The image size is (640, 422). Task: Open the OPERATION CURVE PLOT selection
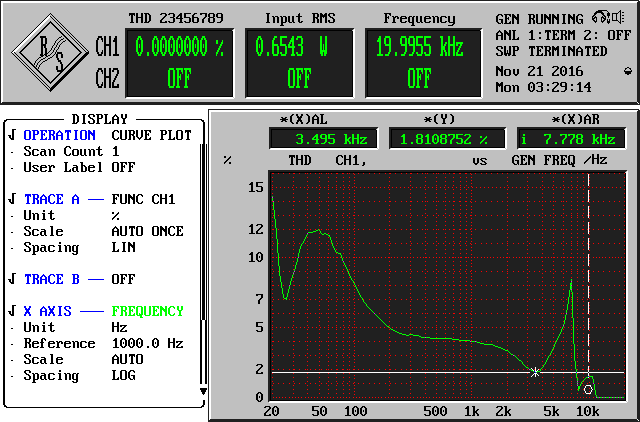[151, 135]
